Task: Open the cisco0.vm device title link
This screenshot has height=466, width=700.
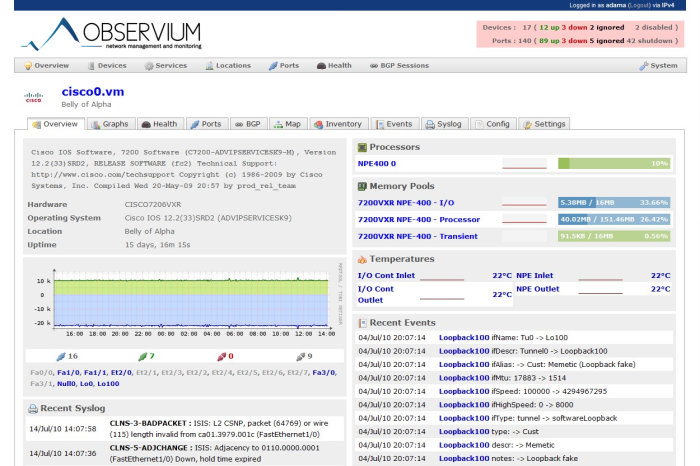Action: (x=93, y=92)
